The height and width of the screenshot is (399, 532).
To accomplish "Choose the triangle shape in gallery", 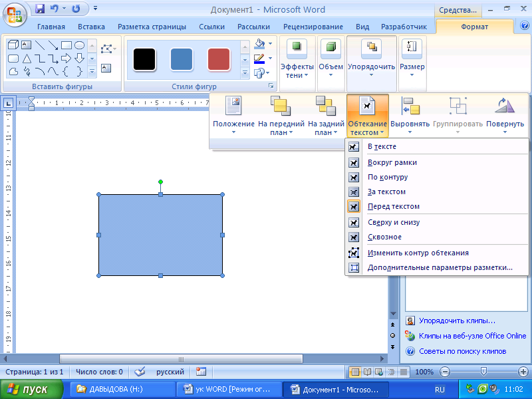I will click(27, 59).
